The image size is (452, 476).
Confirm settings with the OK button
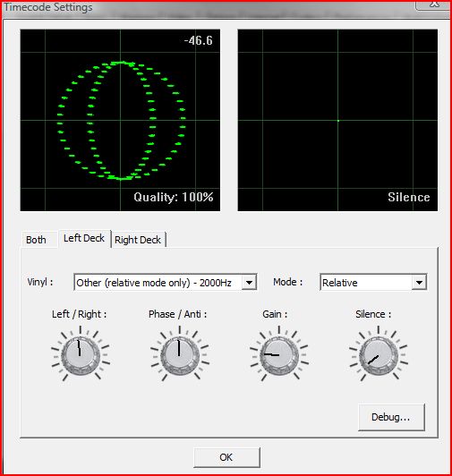[x=226, y=457]
